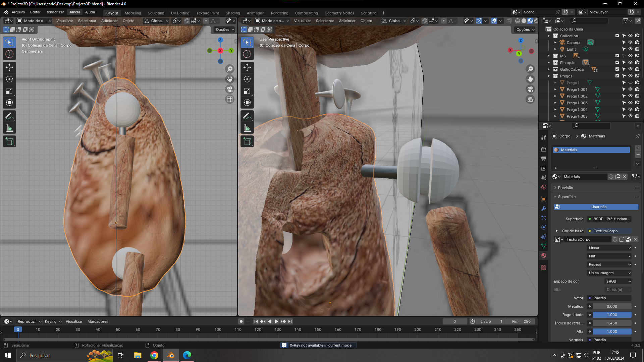Collapse the Pregos collection in outliner
Screen dimensions: 644x362
tap(549, 76)
